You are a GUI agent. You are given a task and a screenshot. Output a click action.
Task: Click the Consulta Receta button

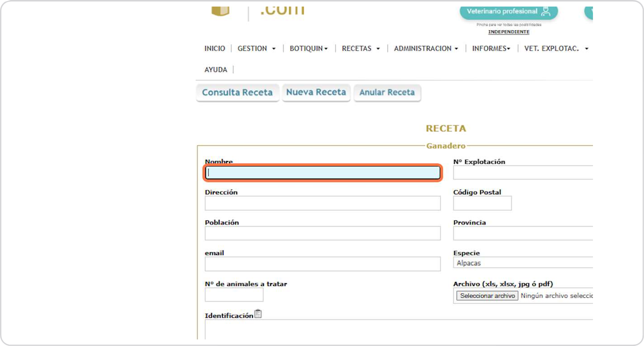point(237,92)
